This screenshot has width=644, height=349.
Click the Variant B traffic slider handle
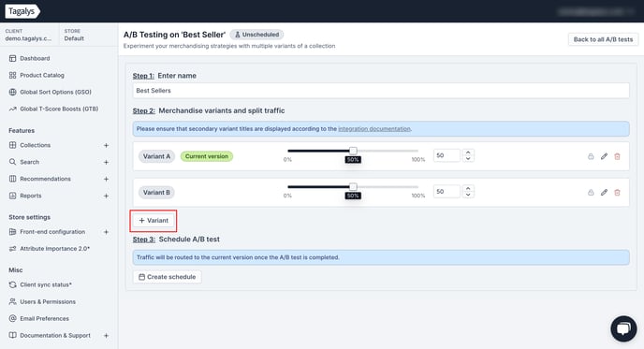coord(353,187)
